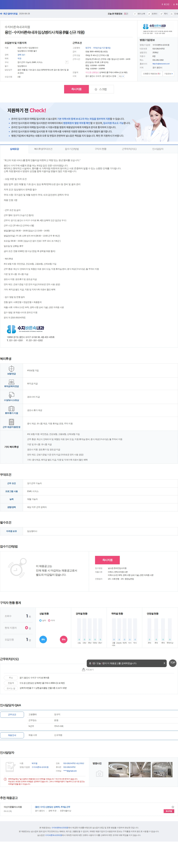Click the 수당/보너스/포상 icon
Image resolution: width=178 pixels, height=868 pixels.
pos(11,395)
